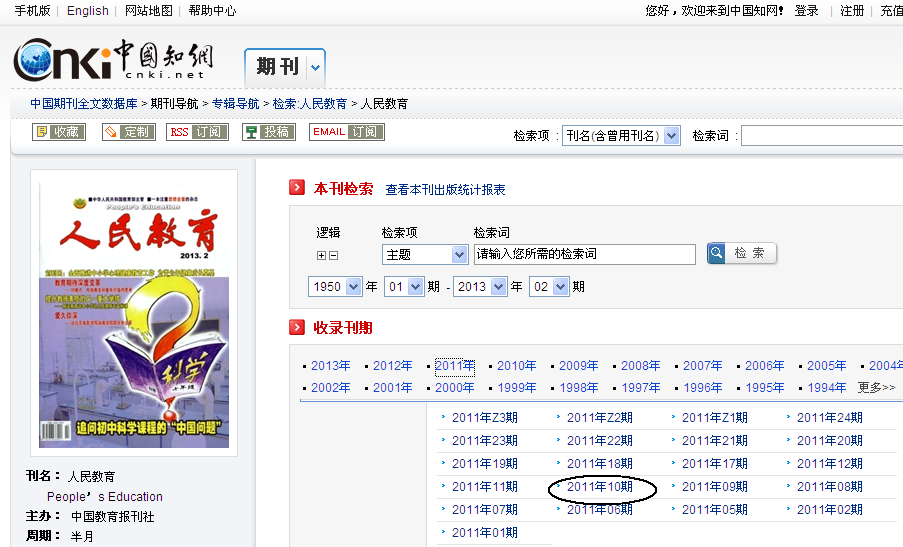
Task: Select the 1994年 year link
Action: [826, 388]
